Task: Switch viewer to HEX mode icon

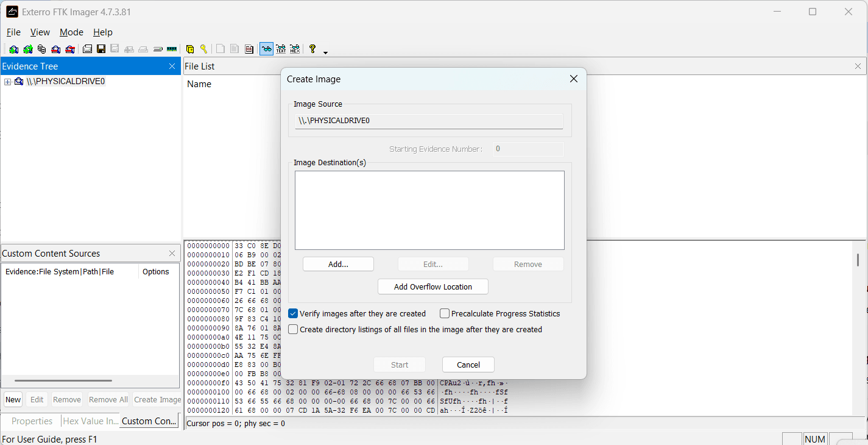Action: (x=295, y=49)
